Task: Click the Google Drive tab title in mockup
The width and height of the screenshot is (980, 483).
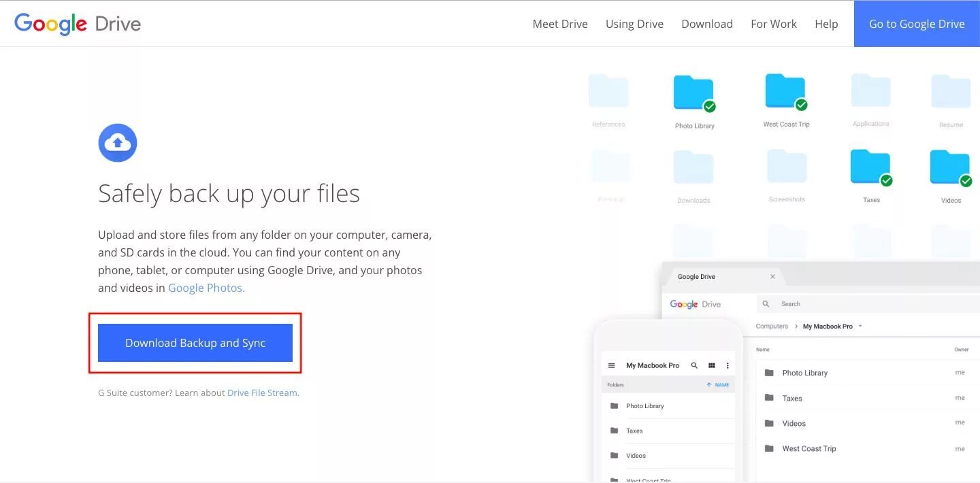Action: click(x=696, y=277)
